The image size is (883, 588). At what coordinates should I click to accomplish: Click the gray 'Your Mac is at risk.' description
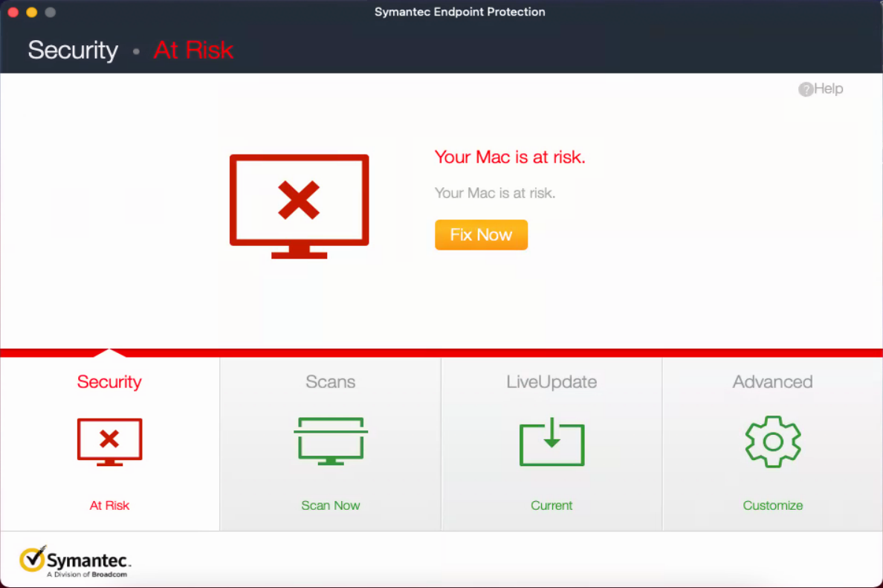(x=495, y=193)
